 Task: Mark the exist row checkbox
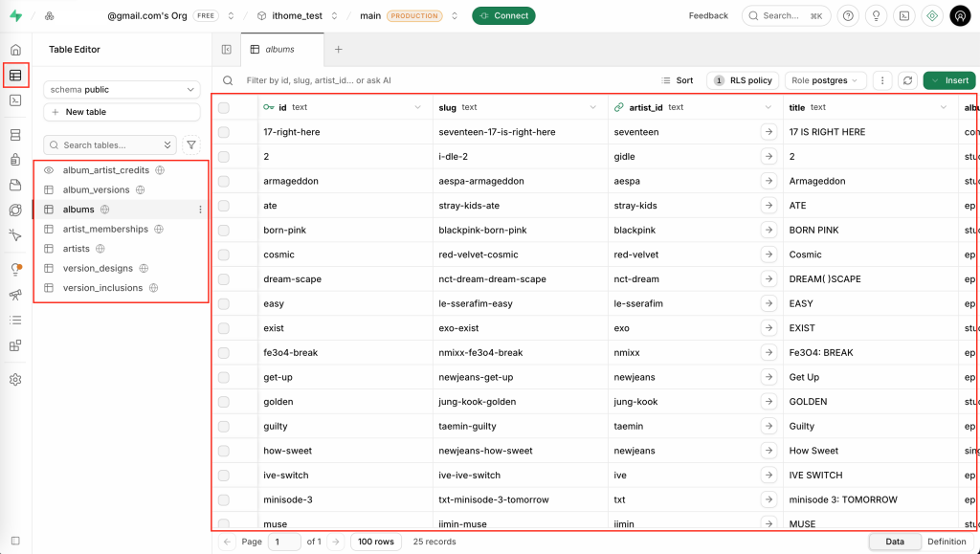point(224,328)
